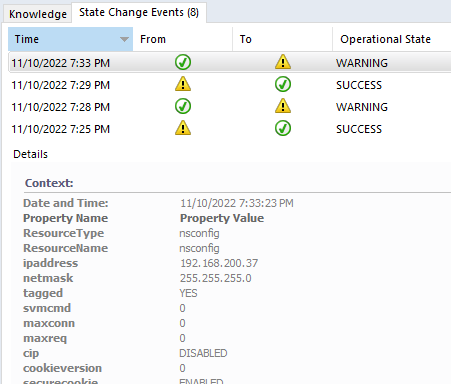Sort by the Time column header

click(70, 39)
